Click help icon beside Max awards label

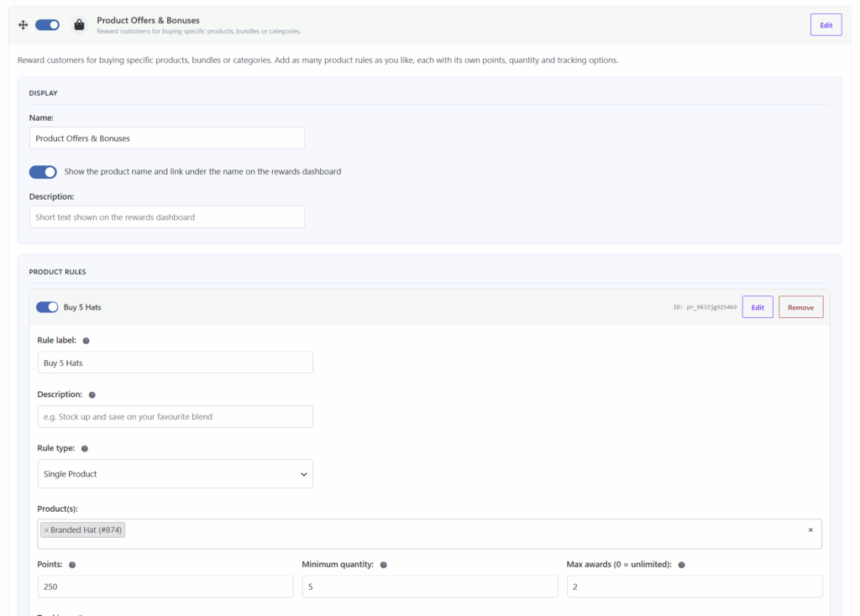[x=681, y=565]
